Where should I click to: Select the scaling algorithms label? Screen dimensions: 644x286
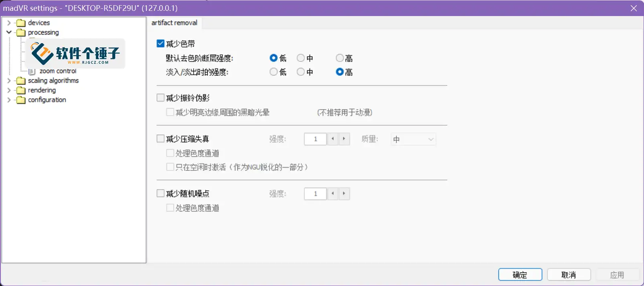pyautogui.click(x=53, y=81)
